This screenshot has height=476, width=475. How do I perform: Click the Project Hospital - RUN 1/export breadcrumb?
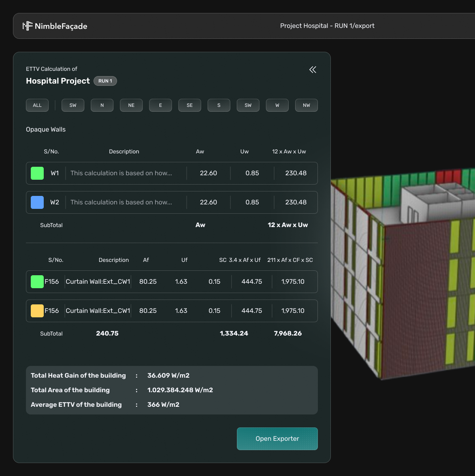pyautogui.click(x=327, y=26)
